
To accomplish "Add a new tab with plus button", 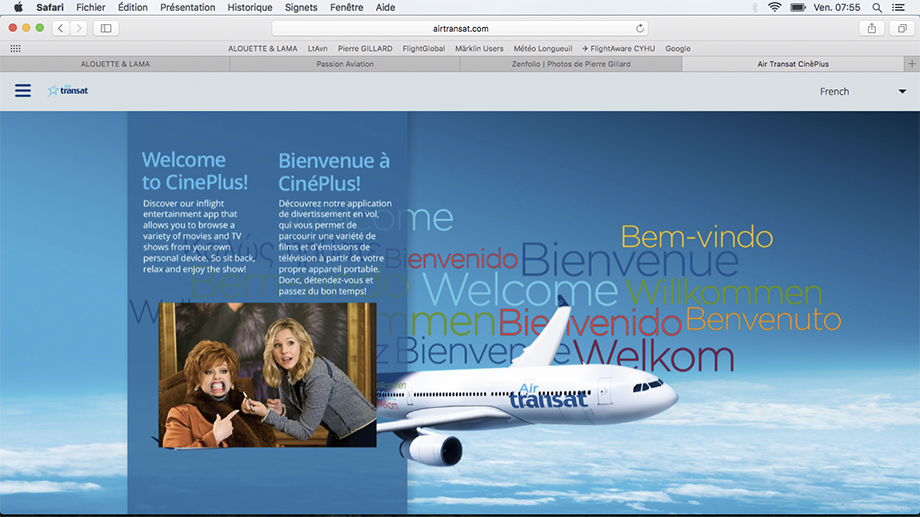I will [x=912, y=64].
